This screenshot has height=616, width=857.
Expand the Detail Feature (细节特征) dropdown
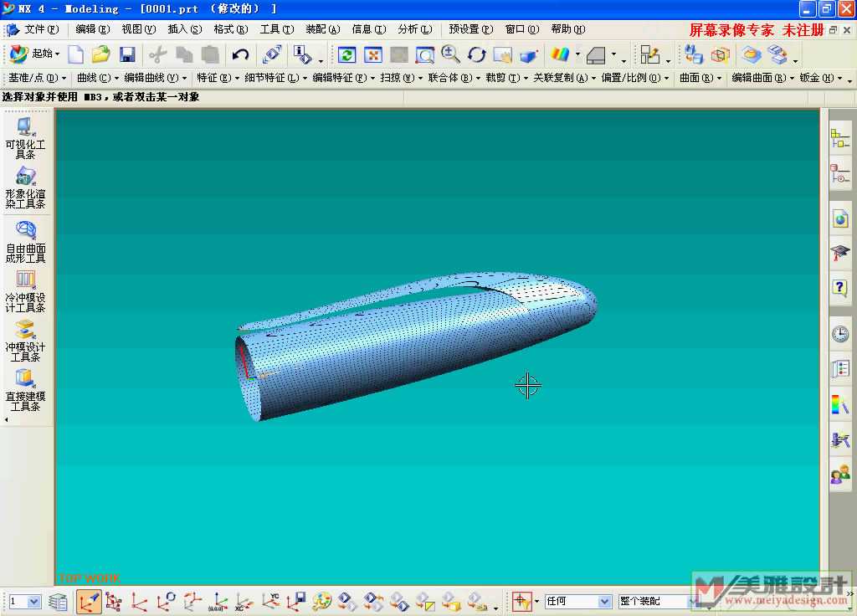pyautogui.click(x=275, y=78)
